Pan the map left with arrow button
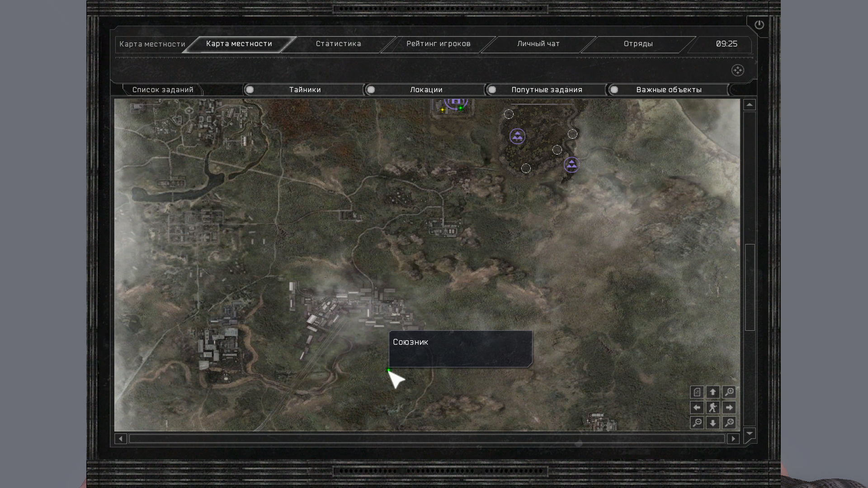868x488 pixels. tap(697, 408)
